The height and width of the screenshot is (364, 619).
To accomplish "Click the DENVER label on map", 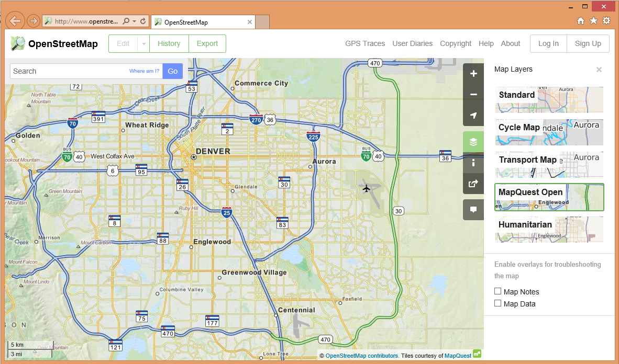I will (x=213, y=152).
